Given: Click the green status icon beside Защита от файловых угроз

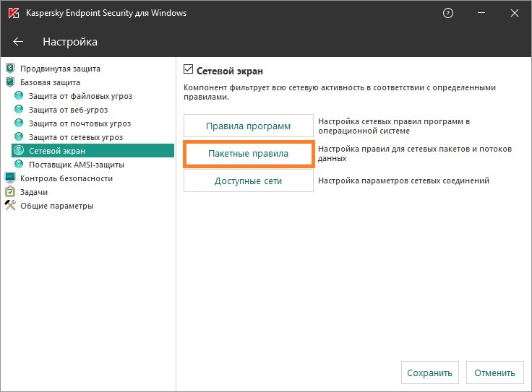Looking at the screenshot, I should 20,97.
